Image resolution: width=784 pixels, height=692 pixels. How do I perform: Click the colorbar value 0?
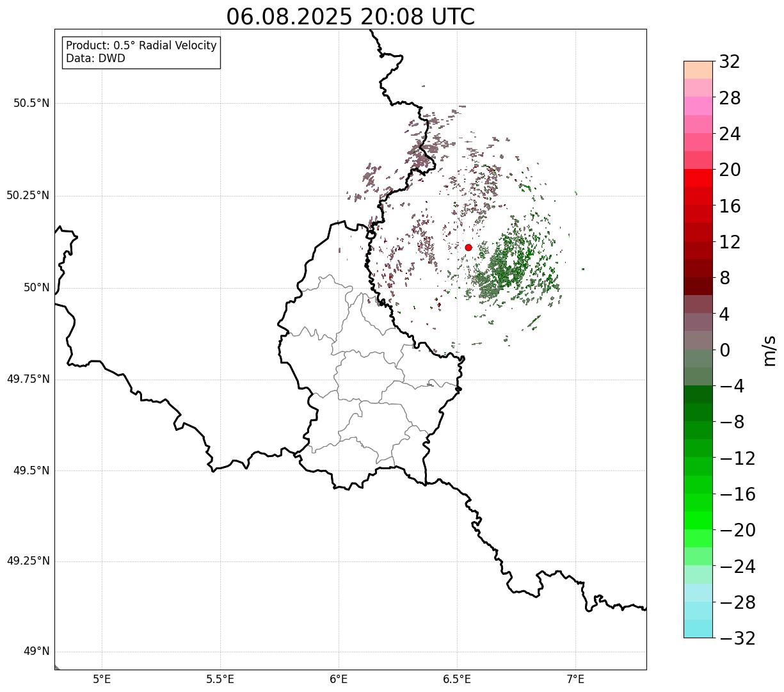(725, 350)
